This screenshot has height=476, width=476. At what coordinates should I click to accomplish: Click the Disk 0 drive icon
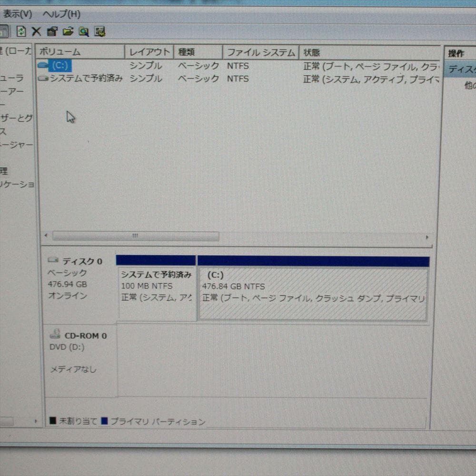[54, 260]
